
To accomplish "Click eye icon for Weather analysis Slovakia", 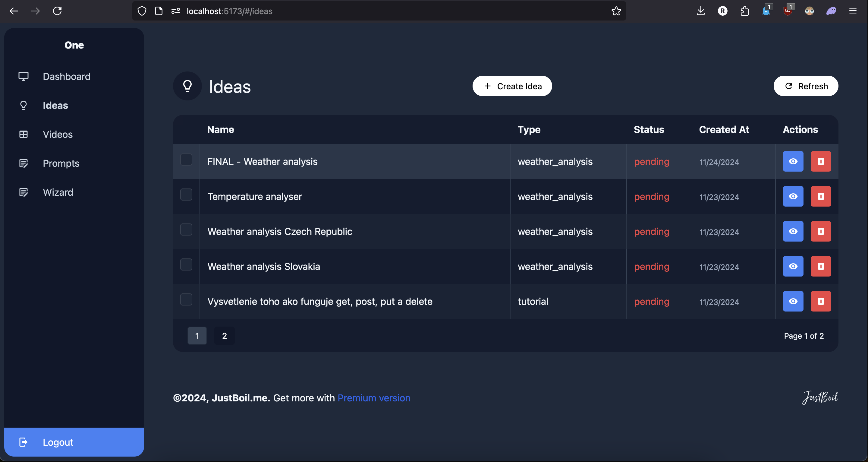I will [793, 266].
